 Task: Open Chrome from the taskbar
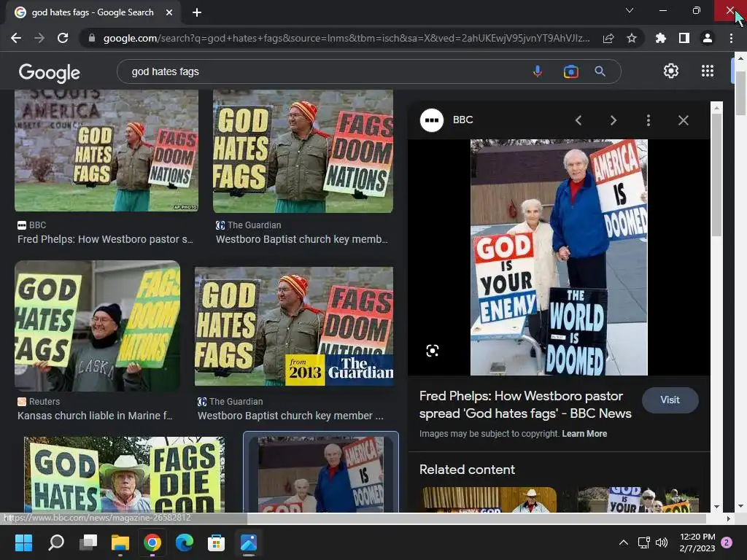(152, 542)
